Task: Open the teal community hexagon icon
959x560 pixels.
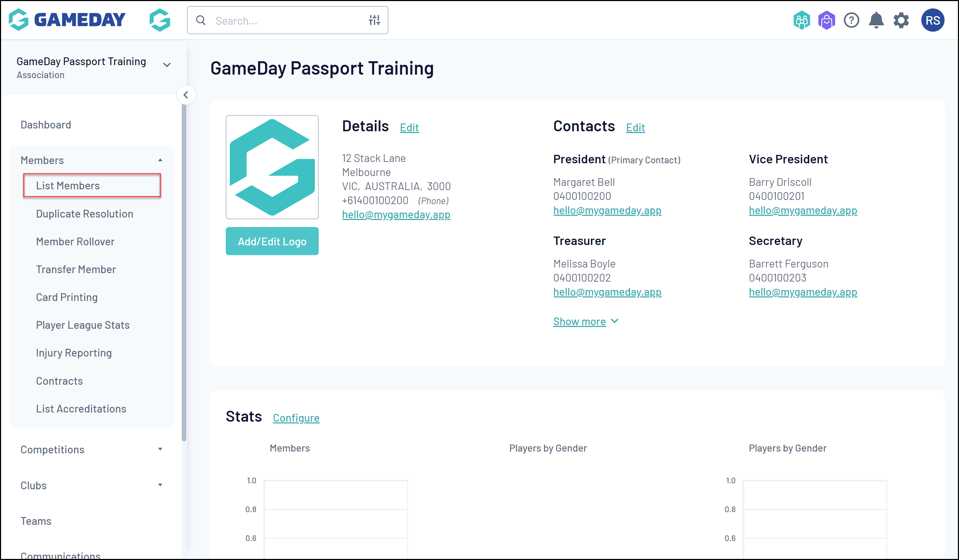Action: [x=802, y=20]
